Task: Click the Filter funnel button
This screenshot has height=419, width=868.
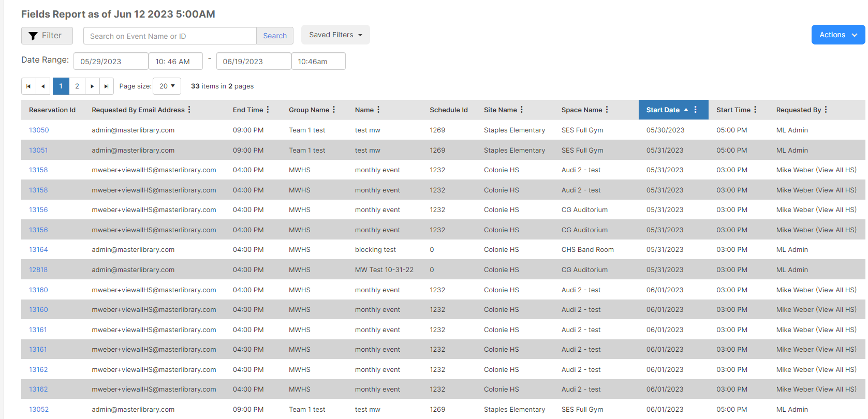Action: point(47,36)
